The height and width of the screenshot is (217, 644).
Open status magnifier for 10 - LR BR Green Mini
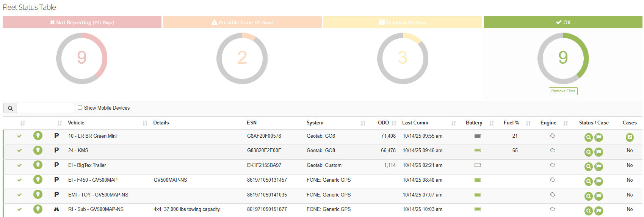coord(588,137)
